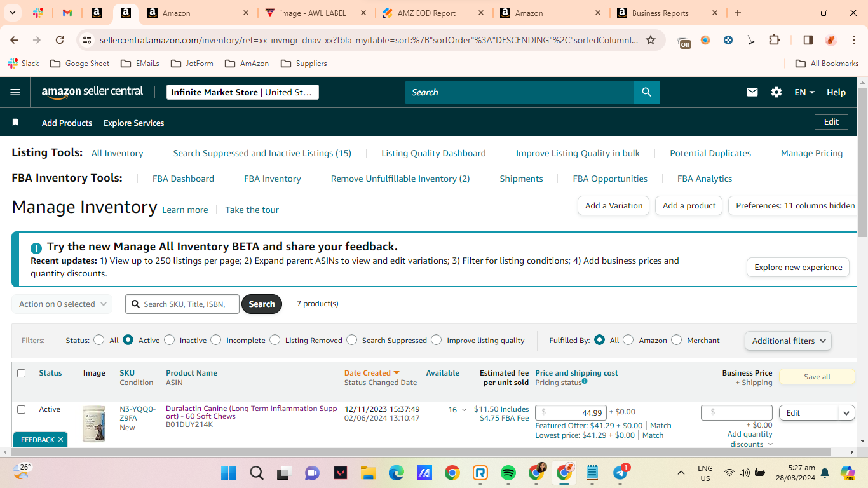Click the price field showing 44.99
This screenshot has width=868, height=488.
[x=571, y=413]
